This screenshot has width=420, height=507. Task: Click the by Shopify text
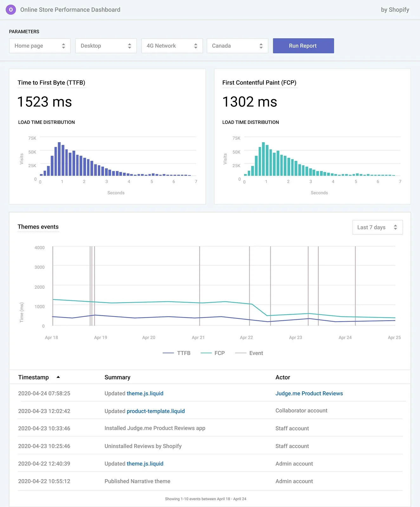point(395,10)
